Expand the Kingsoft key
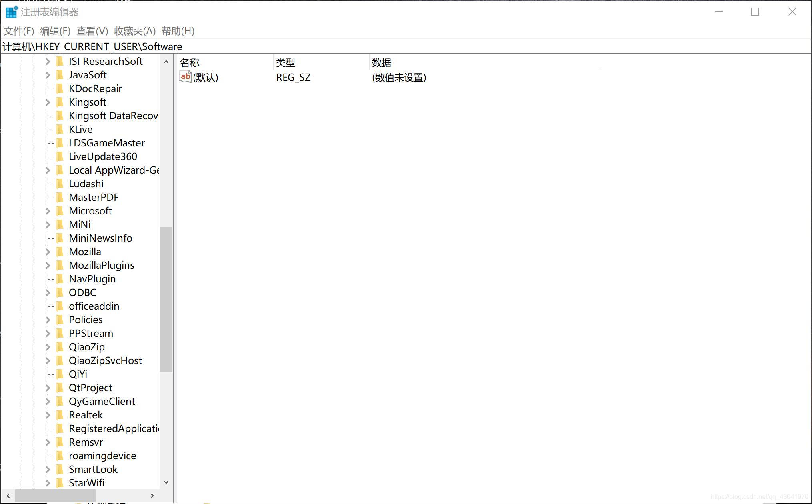 (x=48, y=102)
